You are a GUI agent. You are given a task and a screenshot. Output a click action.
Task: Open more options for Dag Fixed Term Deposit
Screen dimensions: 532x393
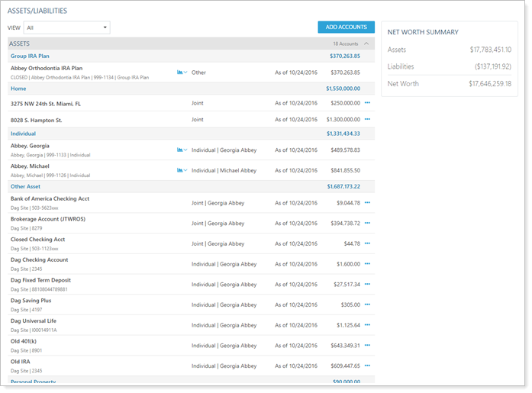(367, 284)
